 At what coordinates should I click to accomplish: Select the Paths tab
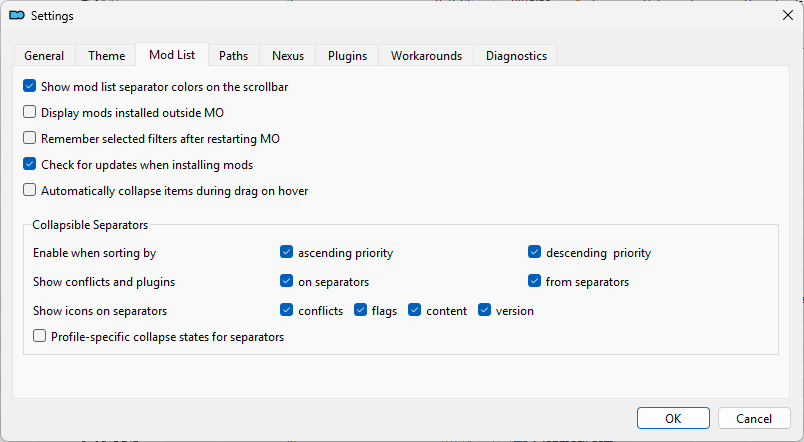coord(234,56)
